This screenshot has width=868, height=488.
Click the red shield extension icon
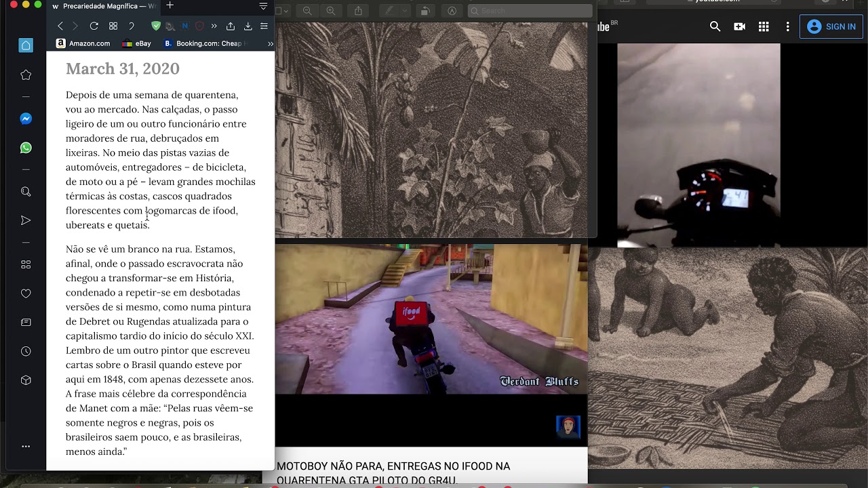pyautogui.click(x=199, y=26)
